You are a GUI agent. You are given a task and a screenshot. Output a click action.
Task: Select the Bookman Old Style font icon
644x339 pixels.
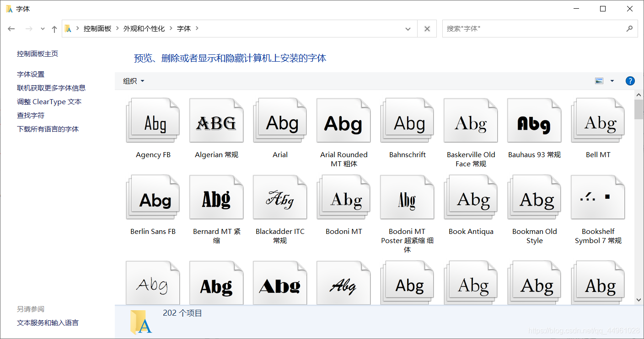pos(534,197)
